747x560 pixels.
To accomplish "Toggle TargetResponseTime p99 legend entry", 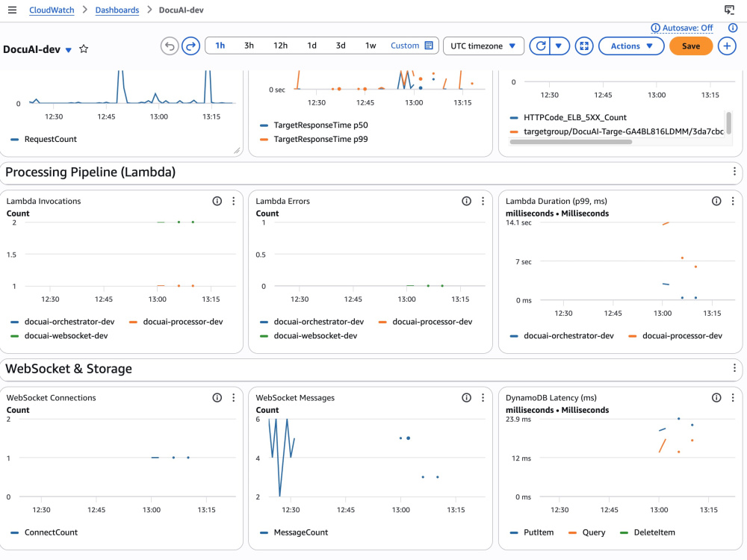I will pos(314,139).
